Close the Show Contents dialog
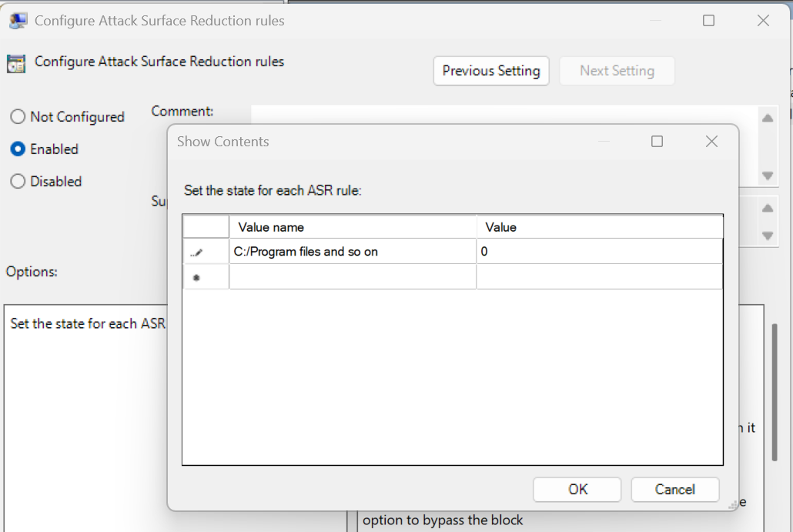793x532 pixels. coord(711,142)
